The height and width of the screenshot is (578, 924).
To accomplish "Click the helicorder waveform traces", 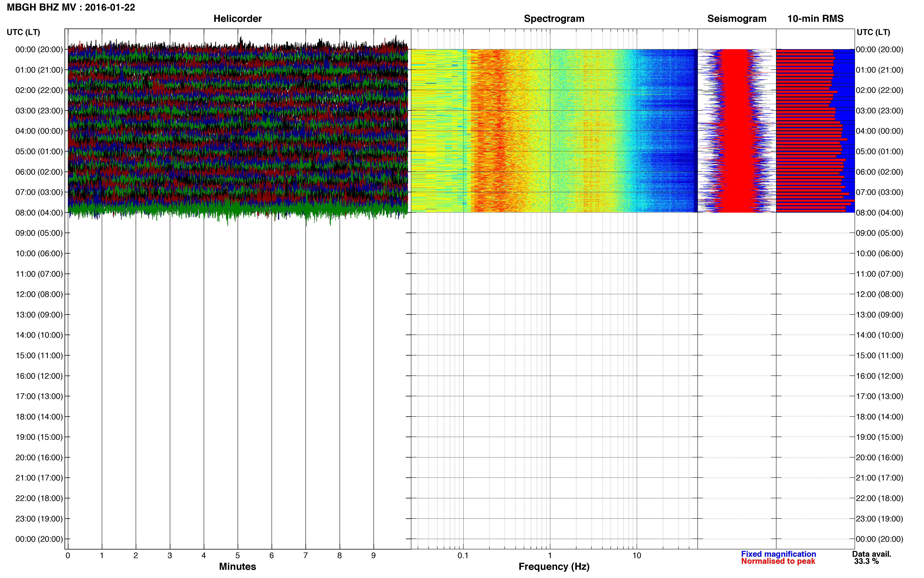I will 238,131.
